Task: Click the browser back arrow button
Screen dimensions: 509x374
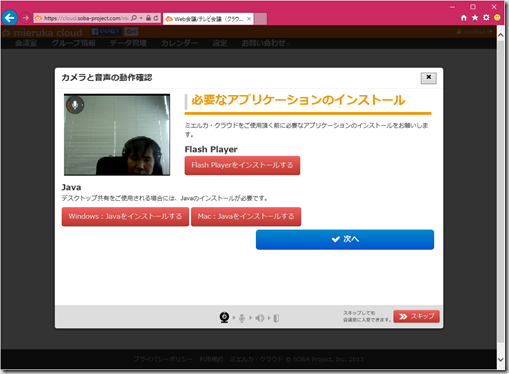Action: coord(10,18)
